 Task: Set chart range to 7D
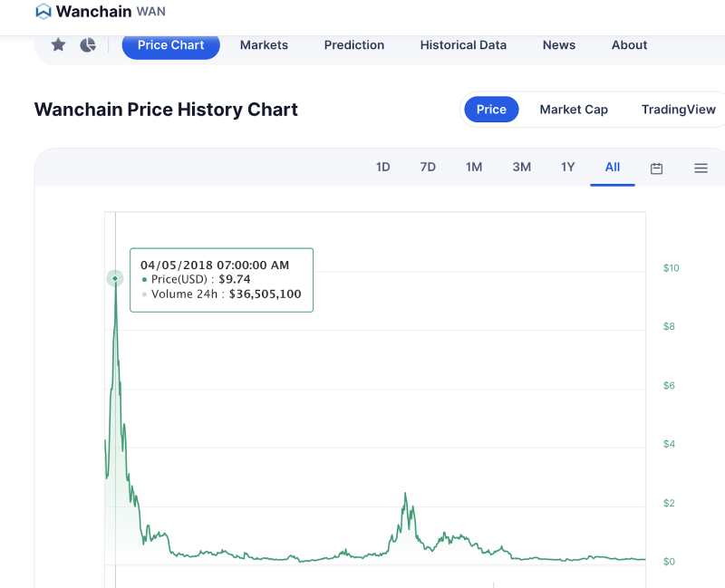click(x=428, y=167)
